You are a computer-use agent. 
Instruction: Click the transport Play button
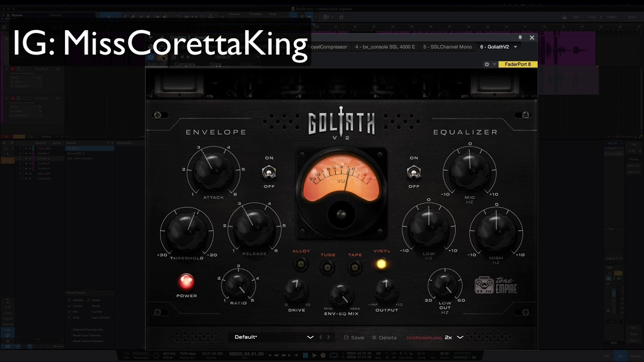[x=314, y=355]
